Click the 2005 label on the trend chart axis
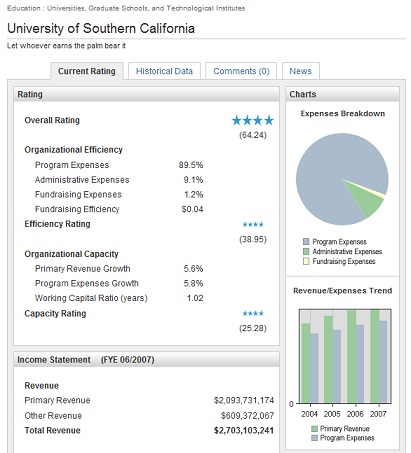Screen dimensions: 411x453 [x=332, y=414]
